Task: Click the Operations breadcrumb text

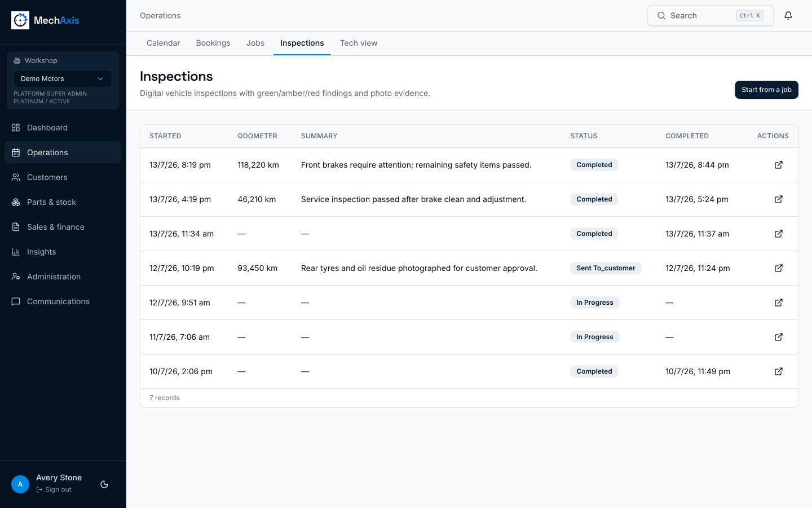Action: (x=160, y=16)
